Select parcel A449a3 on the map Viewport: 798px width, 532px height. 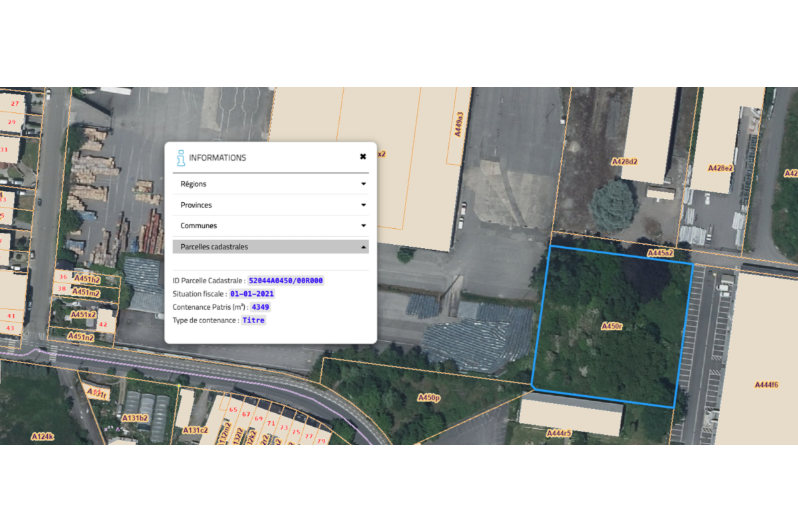point(459,124)
